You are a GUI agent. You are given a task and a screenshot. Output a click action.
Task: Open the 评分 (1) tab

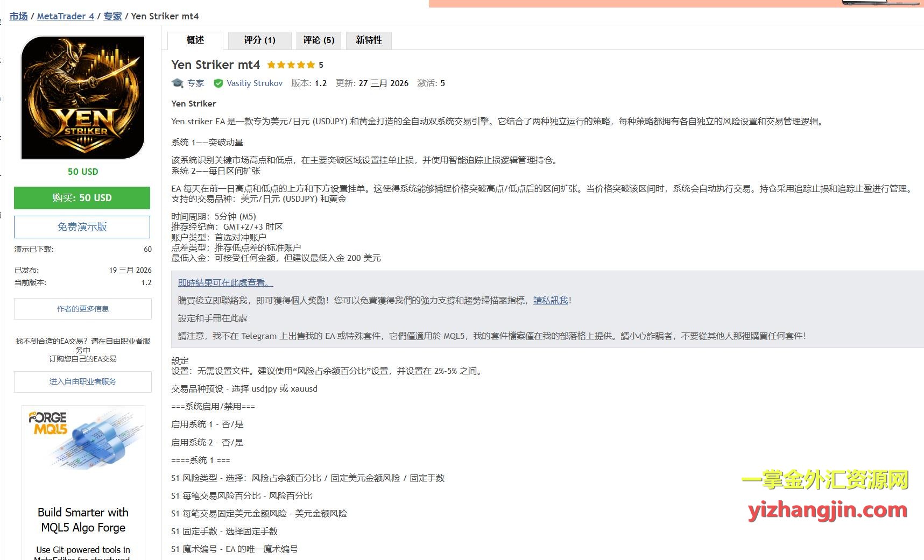coord(259,40)
